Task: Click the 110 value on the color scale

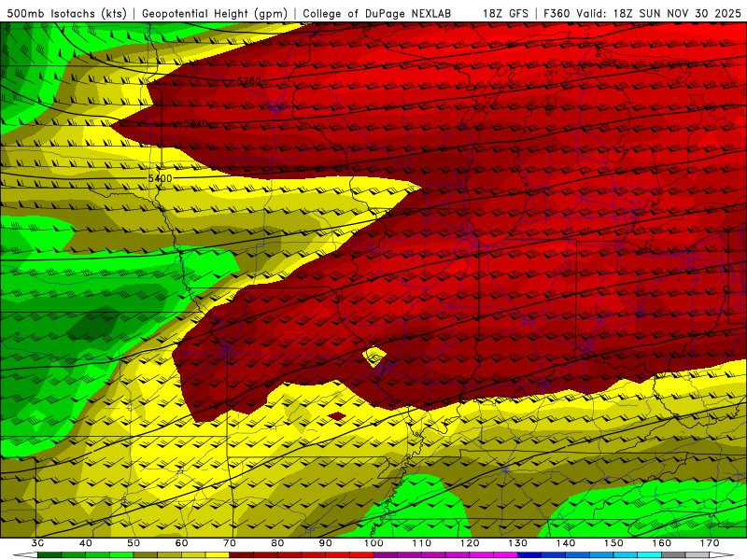Action: [422, 543]
